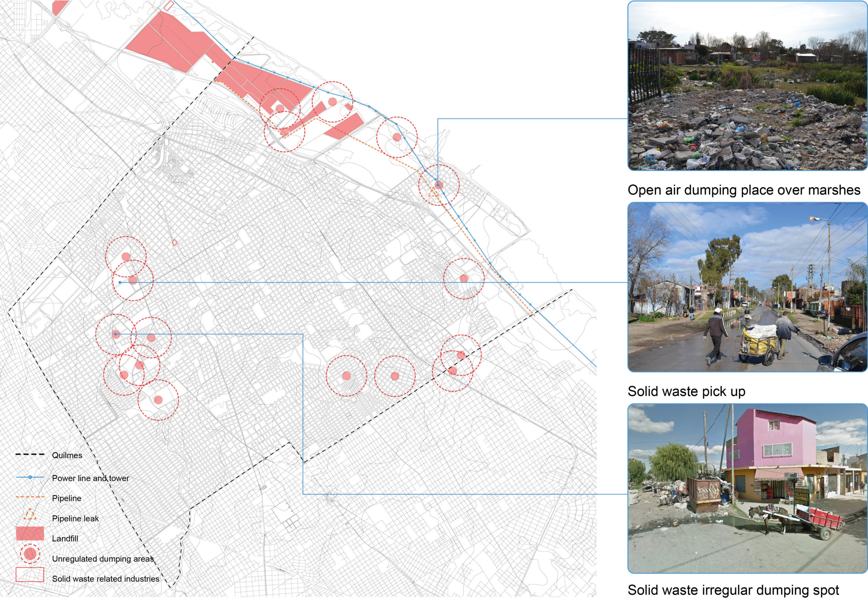Click the orange Pipeline dashed legend symbol
The image size is (868, 598).
(30, 497)
